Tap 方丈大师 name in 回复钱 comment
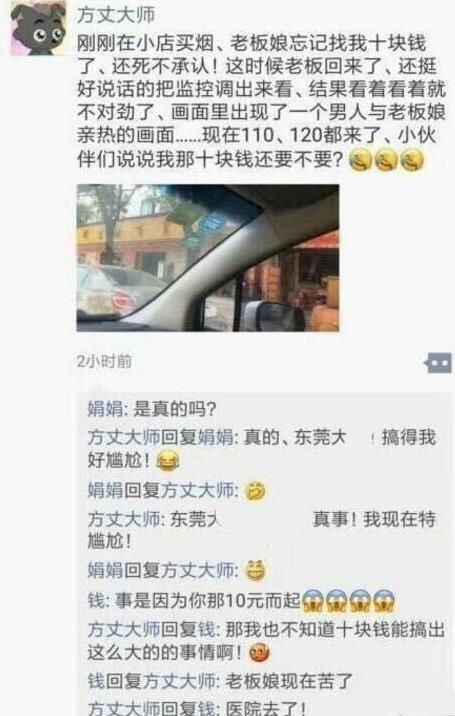The image size is (455, 716). (x=124, y=630)
